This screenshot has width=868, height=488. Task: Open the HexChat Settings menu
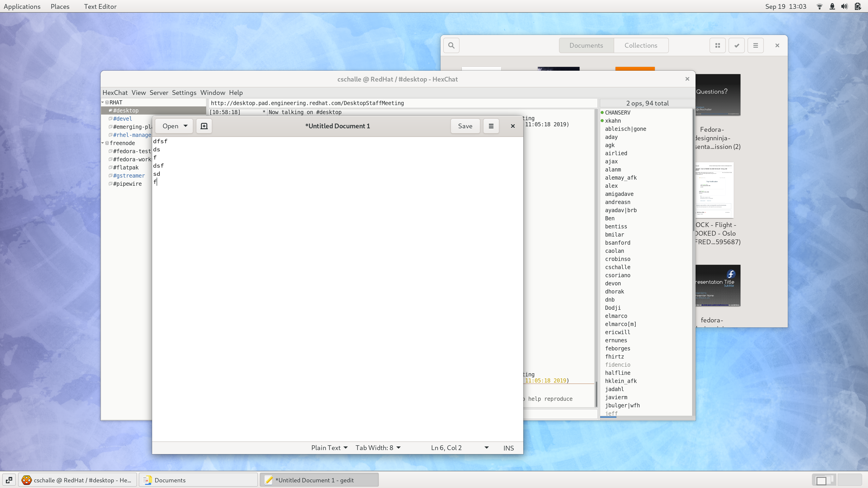pos(184,93)
